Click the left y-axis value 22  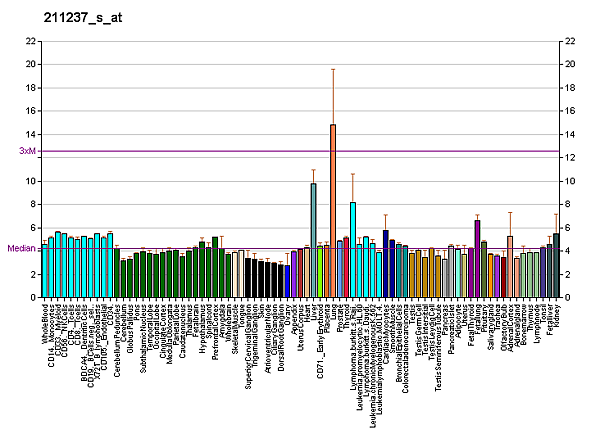[33, 41]
